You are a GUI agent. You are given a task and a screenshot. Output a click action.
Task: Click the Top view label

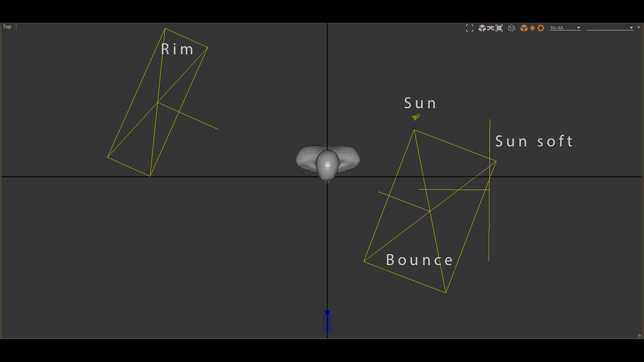[7, 27]
